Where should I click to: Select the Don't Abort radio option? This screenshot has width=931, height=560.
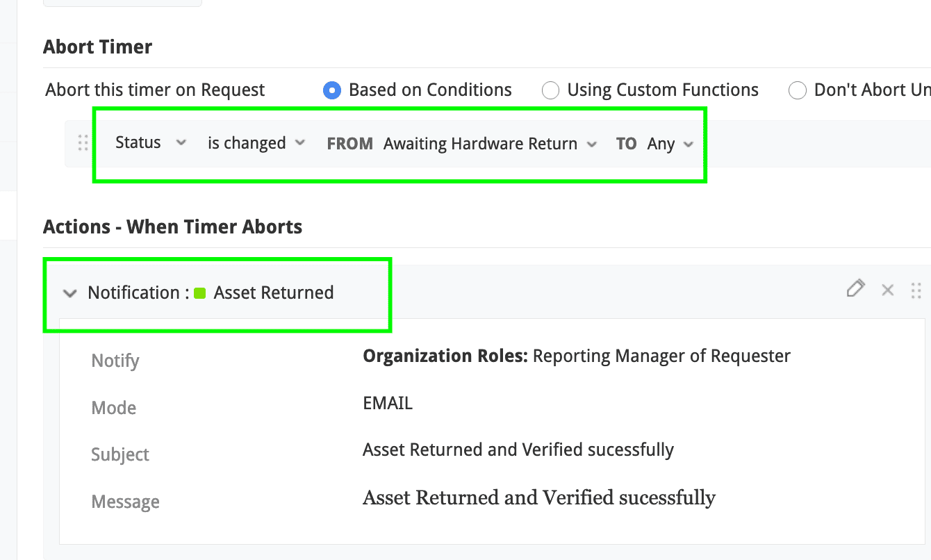click(798, 90)
